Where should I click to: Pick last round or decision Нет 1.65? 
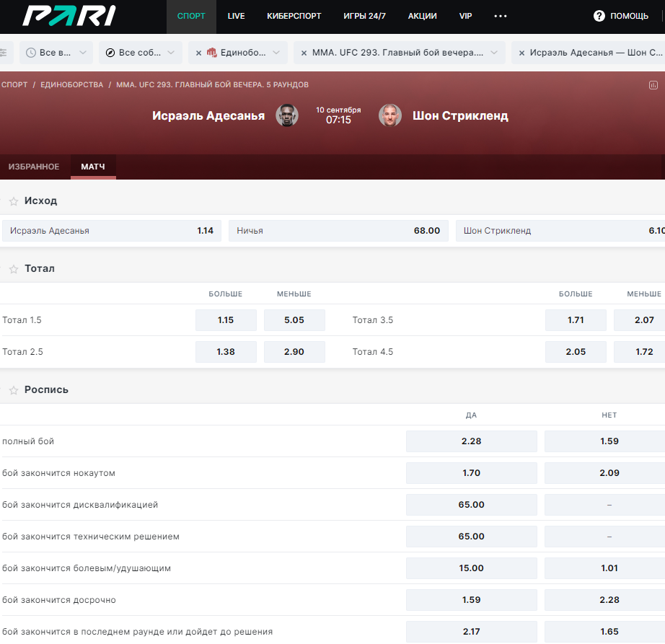(x=605, y=632)
